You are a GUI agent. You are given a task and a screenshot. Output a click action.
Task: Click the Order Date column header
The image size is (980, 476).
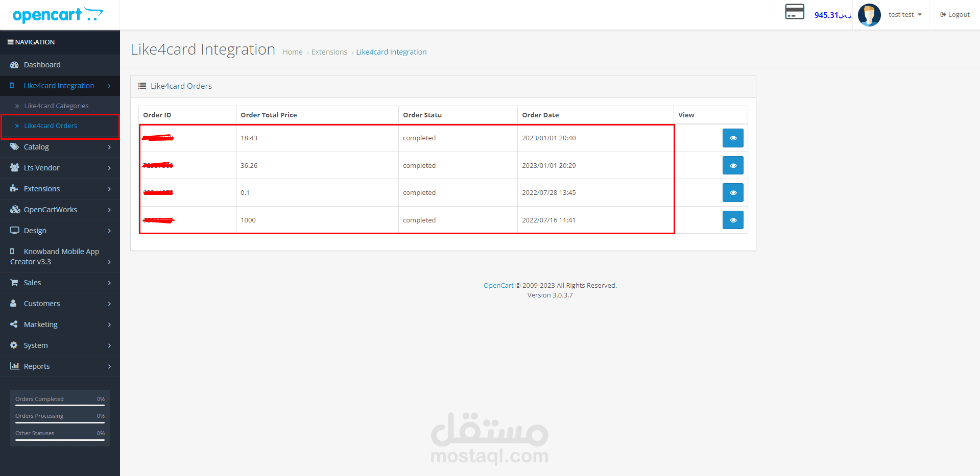(x=540, y=115)
